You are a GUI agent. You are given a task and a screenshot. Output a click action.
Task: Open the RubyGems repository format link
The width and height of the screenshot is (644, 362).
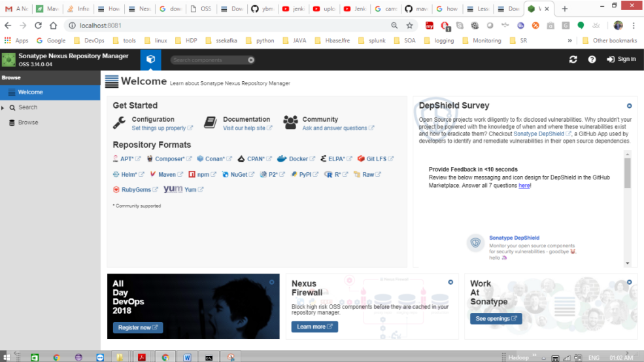coord(136,190)
